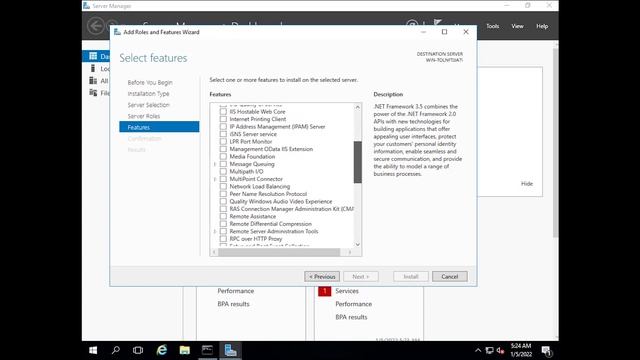Screen dimensions: 640x360
Task: Select the Local Server icon in sidebar
Action: click(93, 68)
